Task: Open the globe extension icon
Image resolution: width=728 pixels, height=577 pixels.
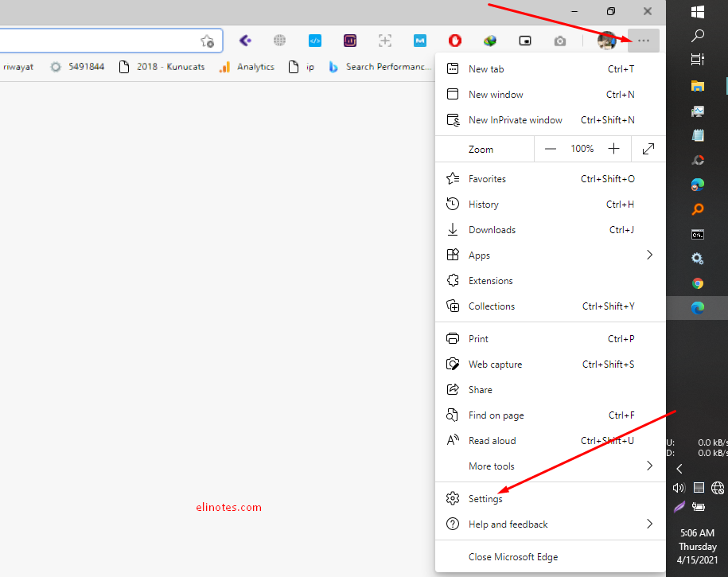Action: click(279, 41)
